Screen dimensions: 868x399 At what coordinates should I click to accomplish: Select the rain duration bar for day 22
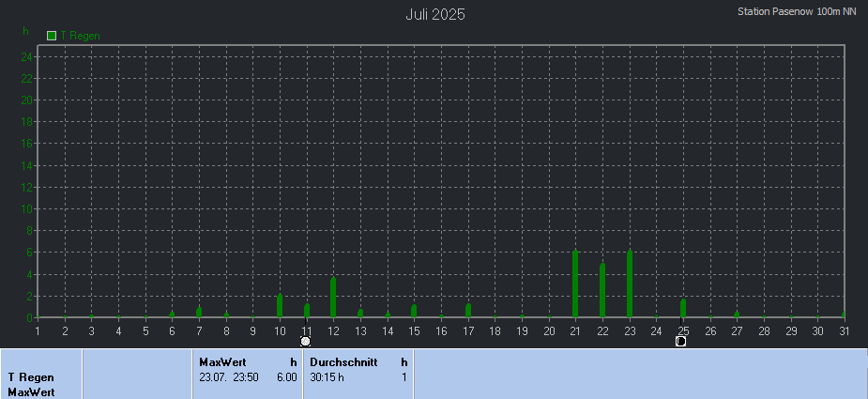(x=602, y=290)
